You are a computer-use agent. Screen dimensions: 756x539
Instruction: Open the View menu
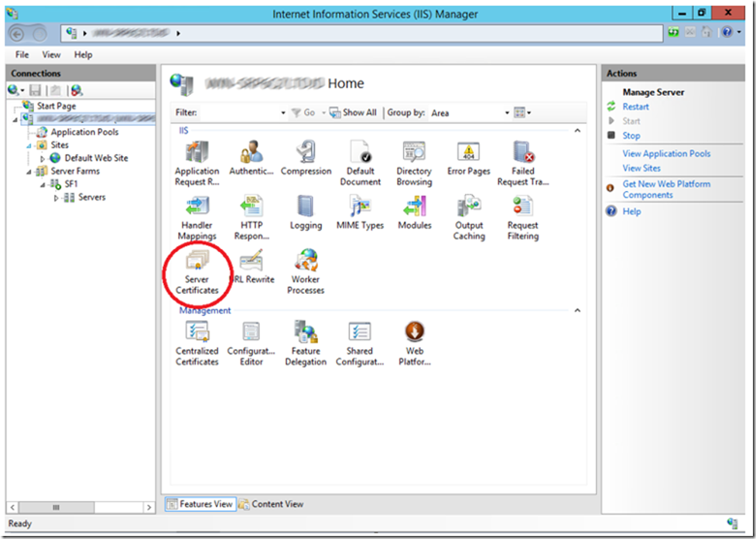click(x=51, y=54)
